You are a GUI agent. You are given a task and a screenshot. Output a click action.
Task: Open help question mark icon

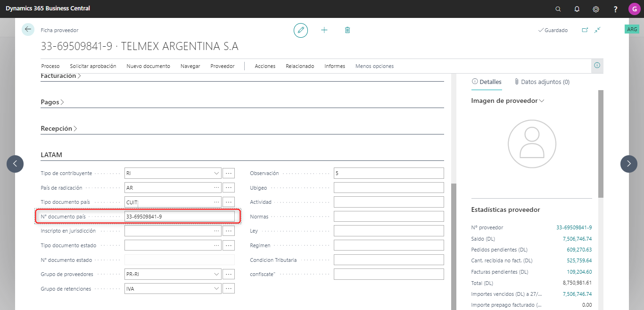(x=615, y=9)
